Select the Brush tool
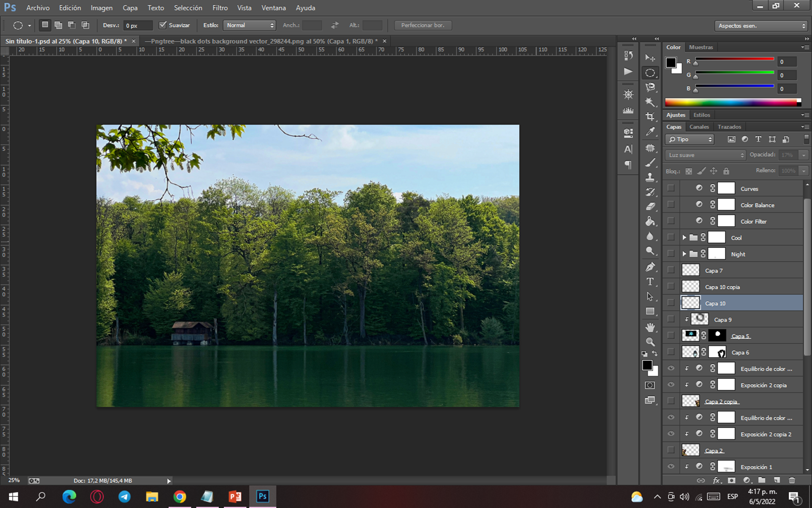 (650, 163)
